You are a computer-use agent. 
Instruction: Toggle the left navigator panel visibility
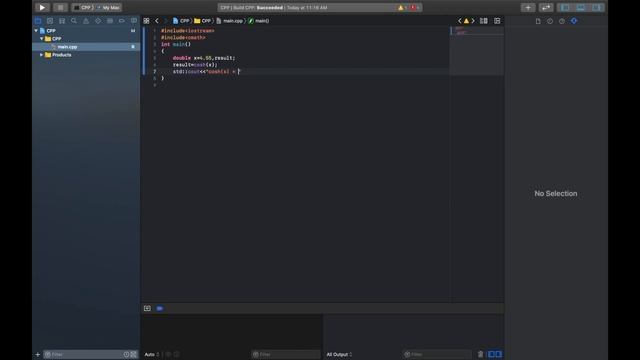565,7
